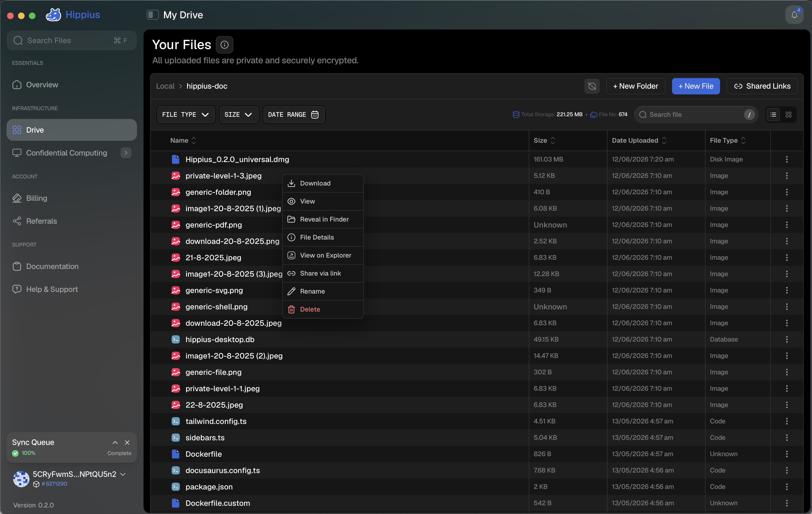
Task: Open the Your Files info icon
Action: tap(224, 45)
